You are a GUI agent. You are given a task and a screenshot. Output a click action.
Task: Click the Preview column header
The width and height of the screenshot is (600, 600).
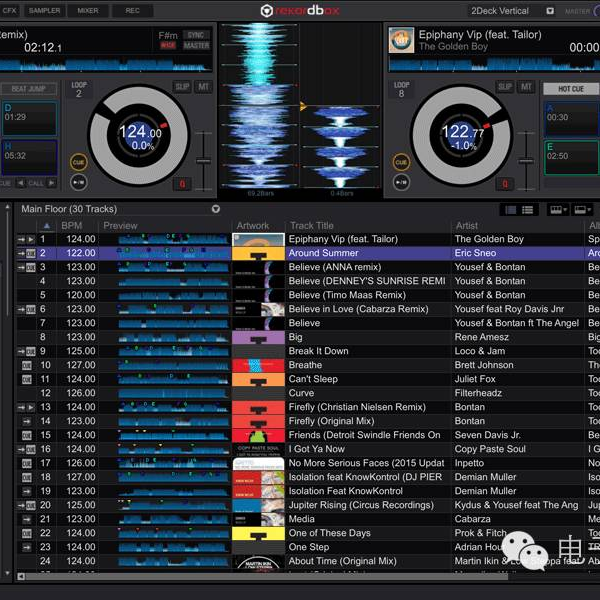pyautogui.click(x=120, y=226)
